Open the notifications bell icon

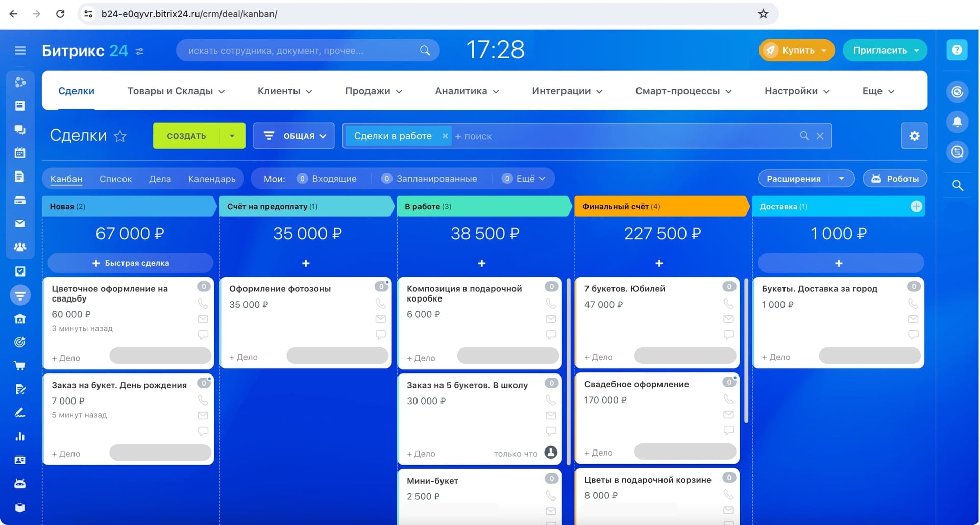coord(957,121)
